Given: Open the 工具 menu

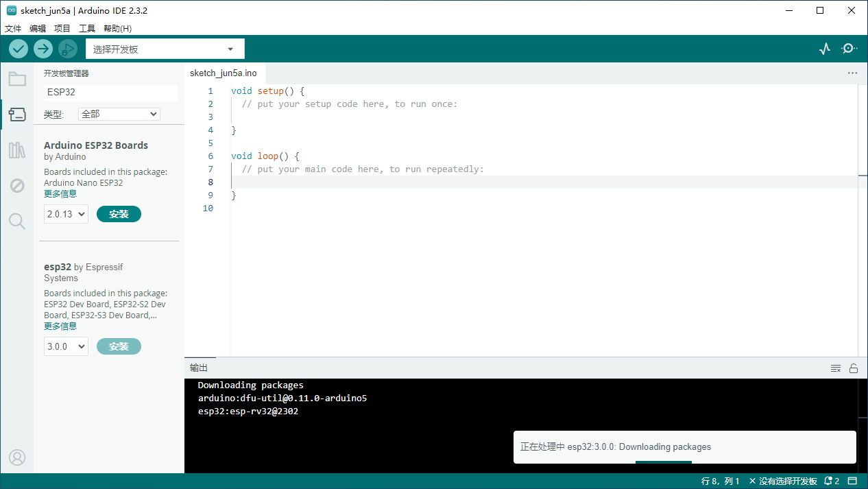Looking at the screenshot, I should [x=87, y=29].
